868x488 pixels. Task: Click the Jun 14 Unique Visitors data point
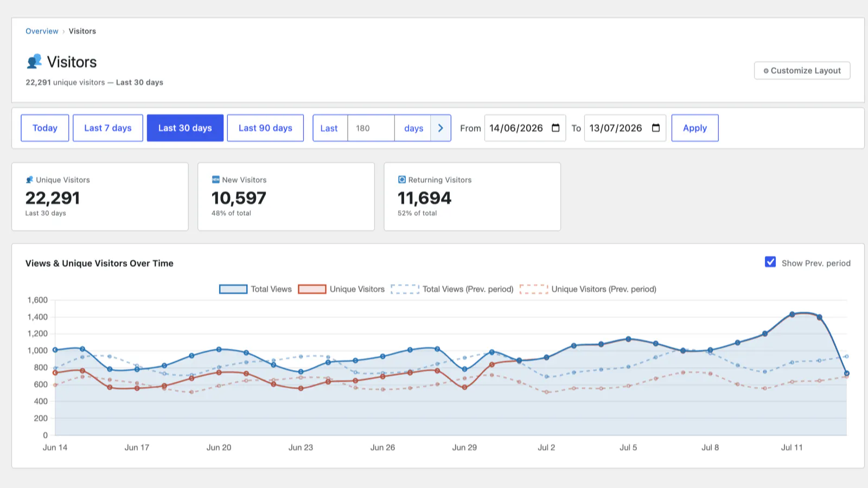(55, 373)
